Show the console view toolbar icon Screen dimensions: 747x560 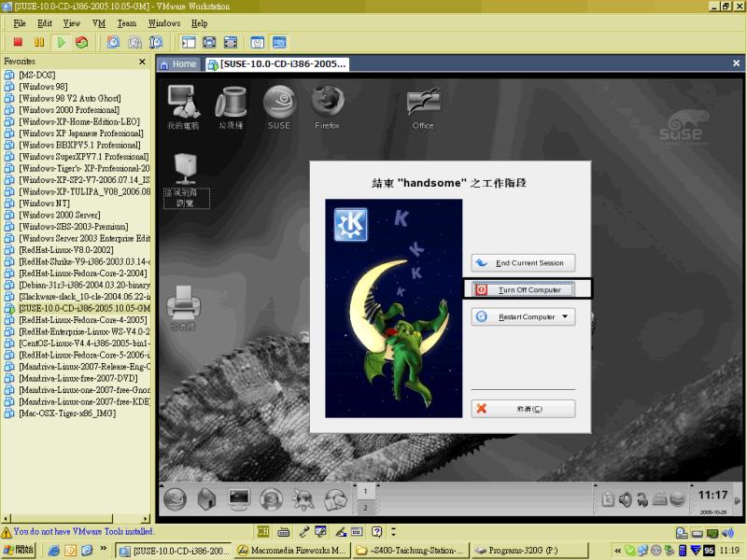(x=278, y=42)
